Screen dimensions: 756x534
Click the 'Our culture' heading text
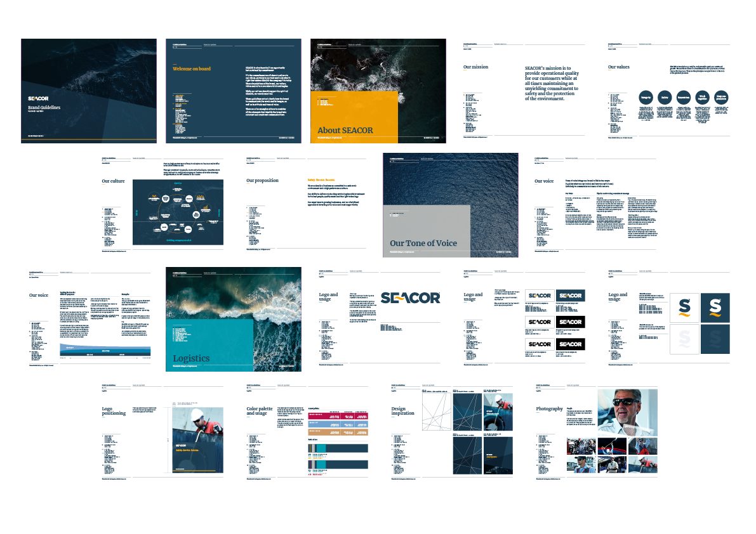click(x=113, y=181)
